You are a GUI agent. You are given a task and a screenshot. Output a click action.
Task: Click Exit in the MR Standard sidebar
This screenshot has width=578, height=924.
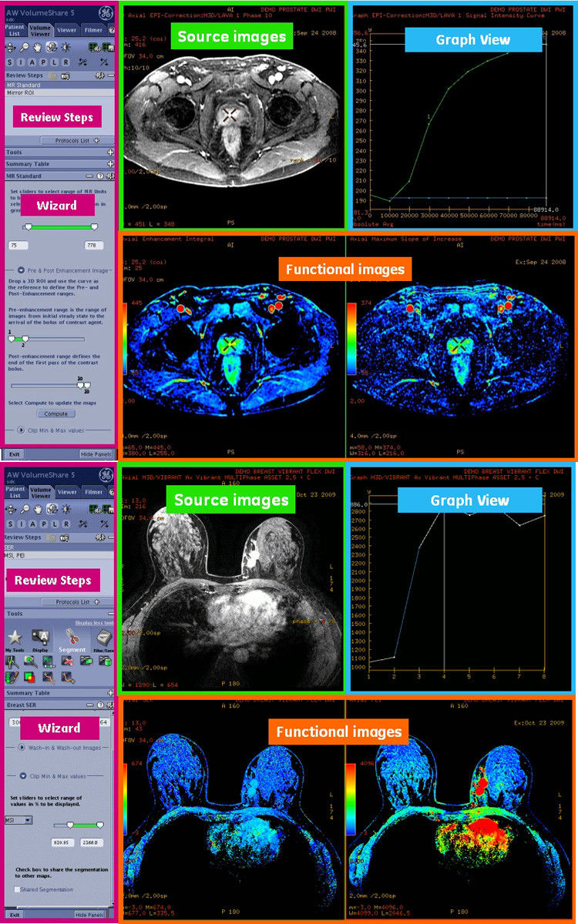pos(14,454)
